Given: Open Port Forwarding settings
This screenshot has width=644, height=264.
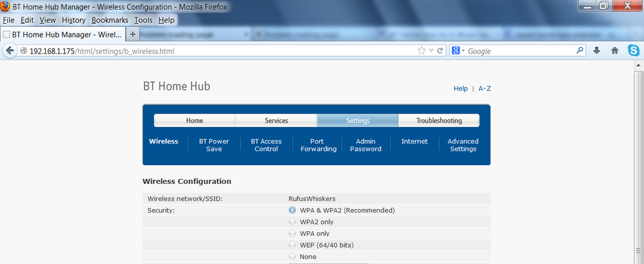Looking at the screenshot, I should [318, 145].
